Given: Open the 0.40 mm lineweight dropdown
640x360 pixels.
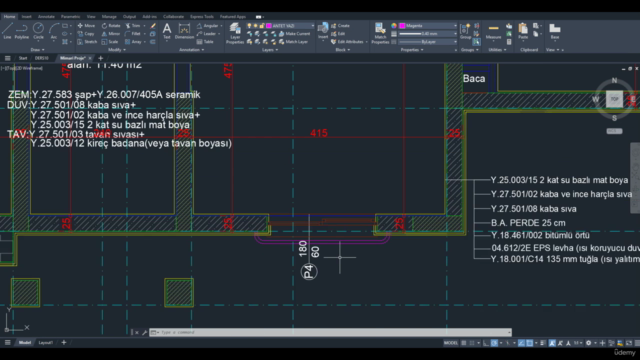Looking at the screenshot, I should 428,34.
